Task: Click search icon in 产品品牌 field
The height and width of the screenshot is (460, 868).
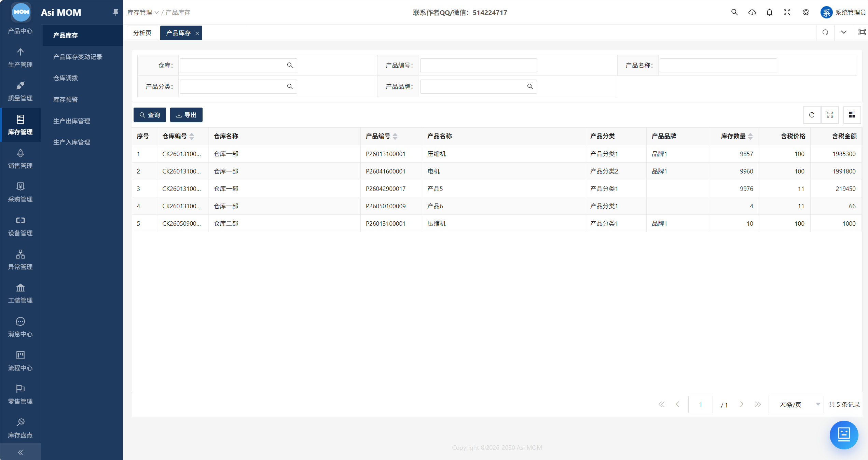Action: (x=530, y=86)
